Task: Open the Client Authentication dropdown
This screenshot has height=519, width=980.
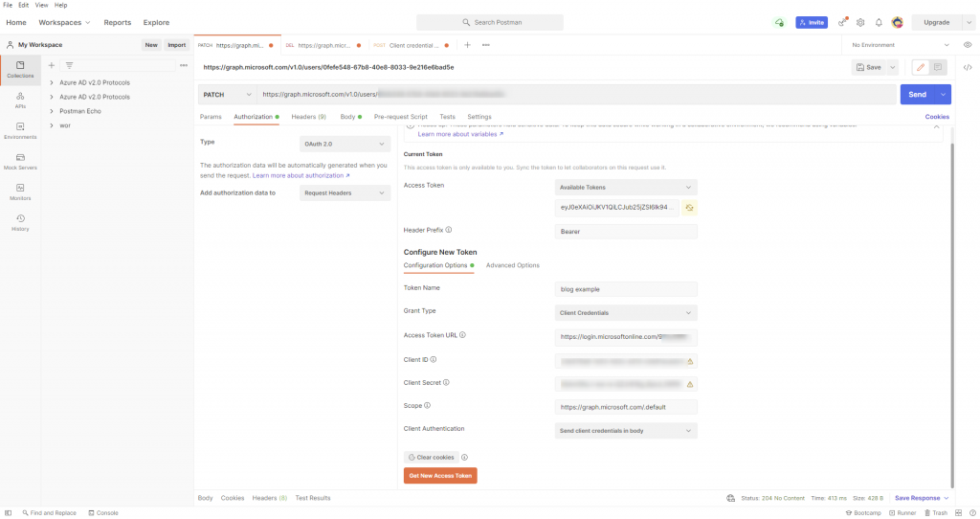Action: point(626,431)
